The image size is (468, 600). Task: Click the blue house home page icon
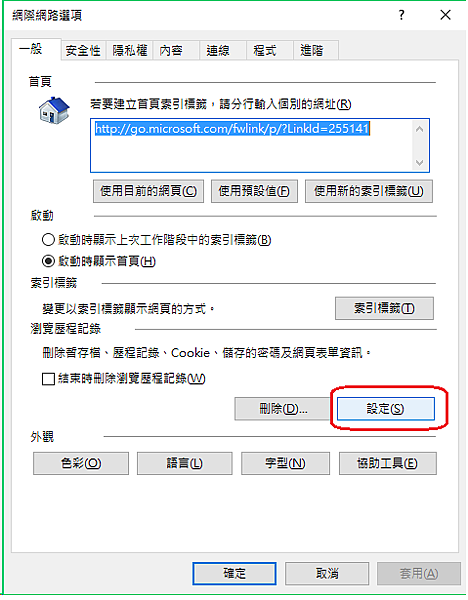pyautogui.click(x=54, y=111)
